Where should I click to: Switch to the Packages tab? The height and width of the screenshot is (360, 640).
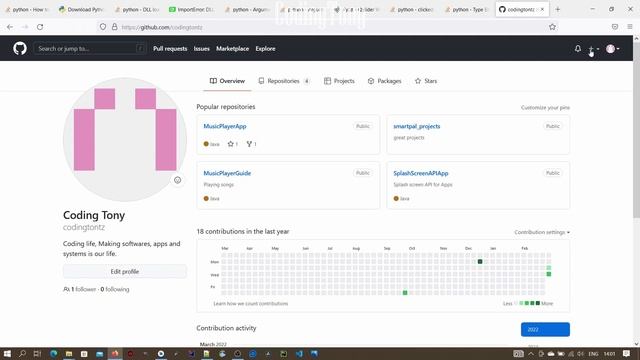coord(384,81)
